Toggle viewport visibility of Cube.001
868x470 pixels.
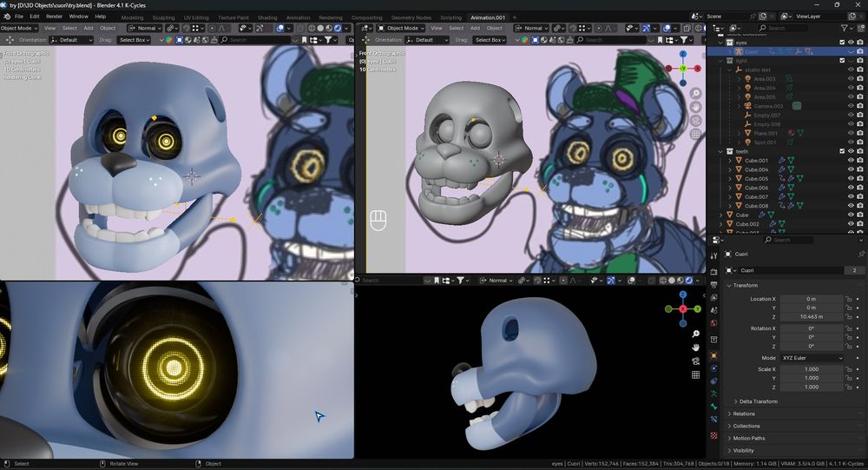(851, 160)
